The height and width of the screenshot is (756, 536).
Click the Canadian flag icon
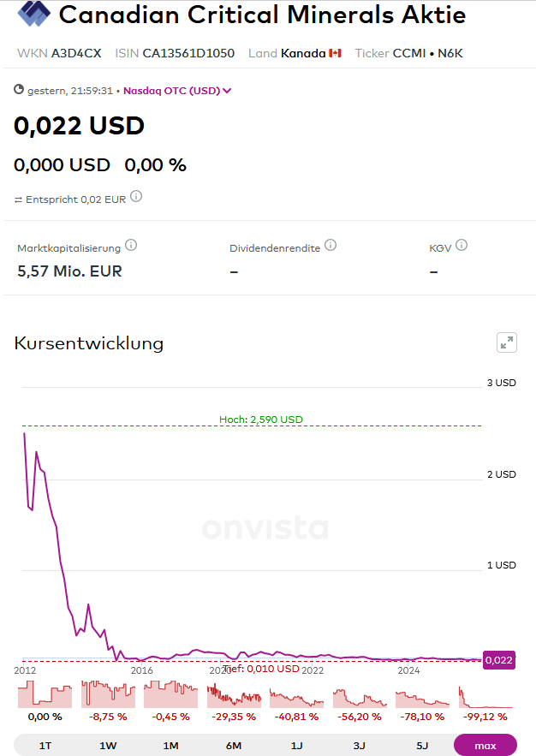pyautogui.click(x=335, y=53)
